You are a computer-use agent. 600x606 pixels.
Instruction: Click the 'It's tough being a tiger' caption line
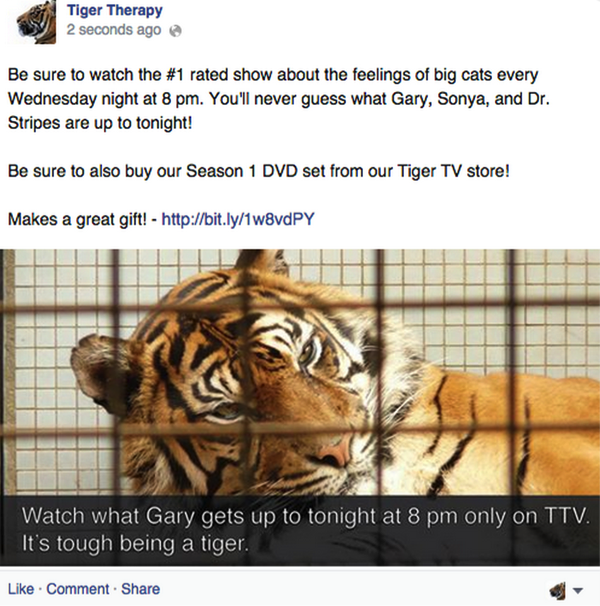(x=134, y=546)
